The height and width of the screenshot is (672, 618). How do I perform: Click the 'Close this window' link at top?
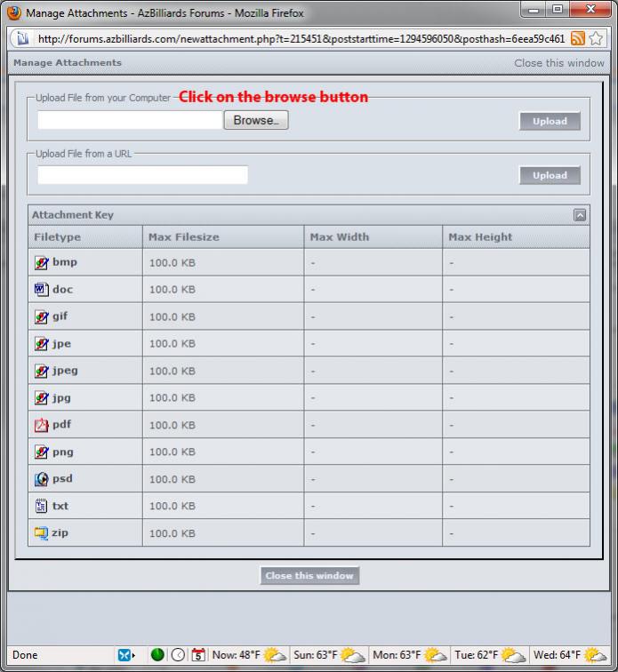coord(558,63)
